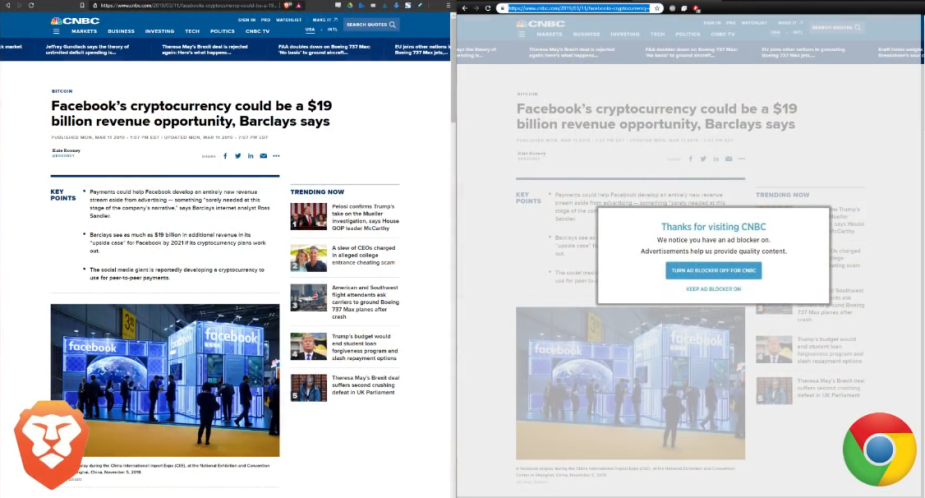Share article by email icon in left window

(263, 156)
